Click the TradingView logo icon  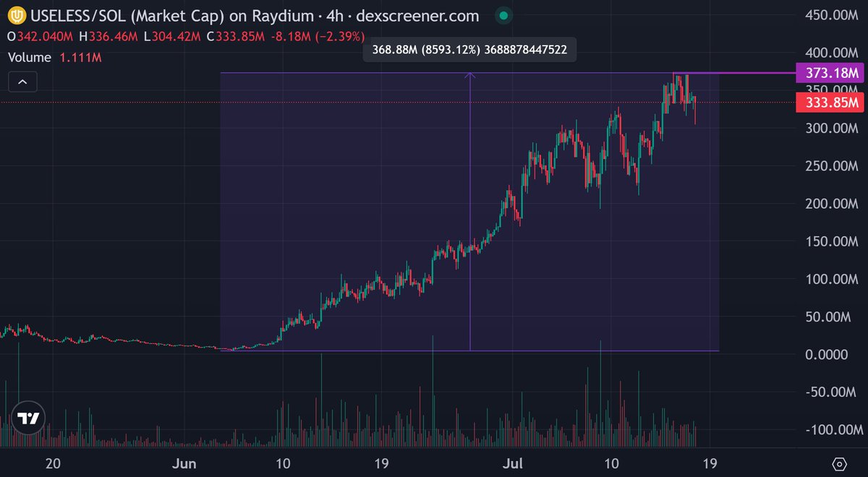28,418
